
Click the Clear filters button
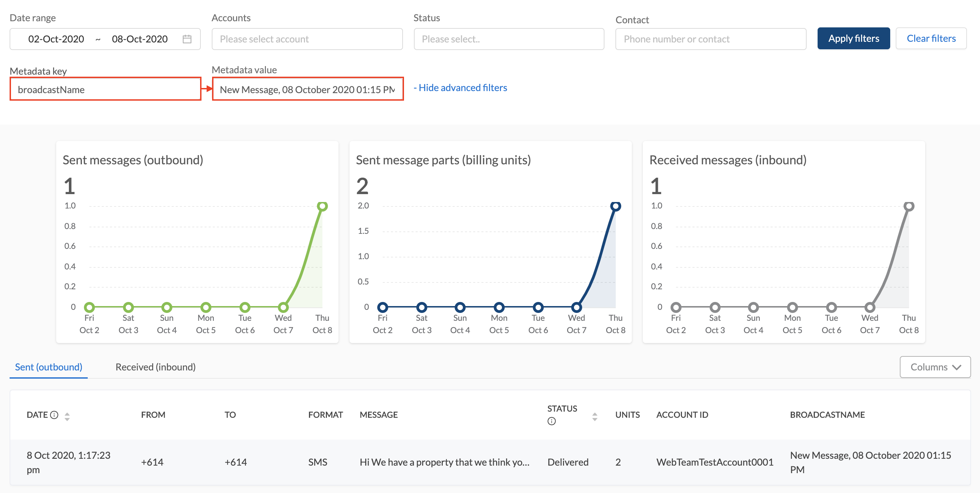tap(931, 38)
